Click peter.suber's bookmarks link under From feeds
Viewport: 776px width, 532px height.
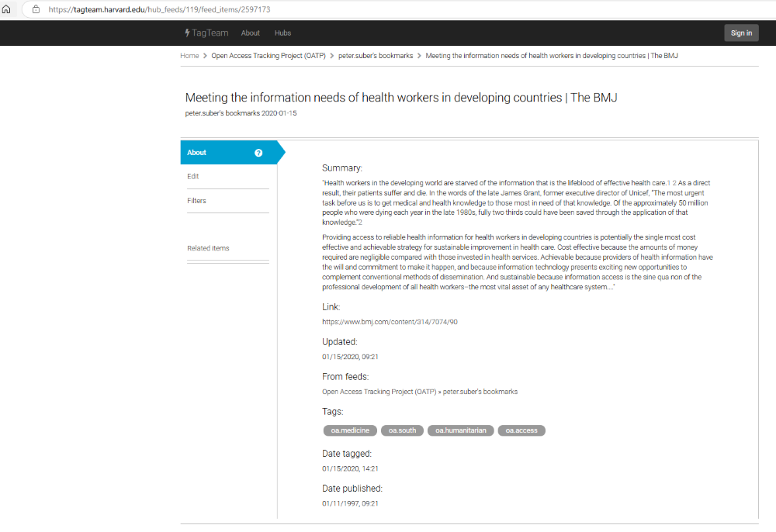pyautogui.click(x=480, y=392)
